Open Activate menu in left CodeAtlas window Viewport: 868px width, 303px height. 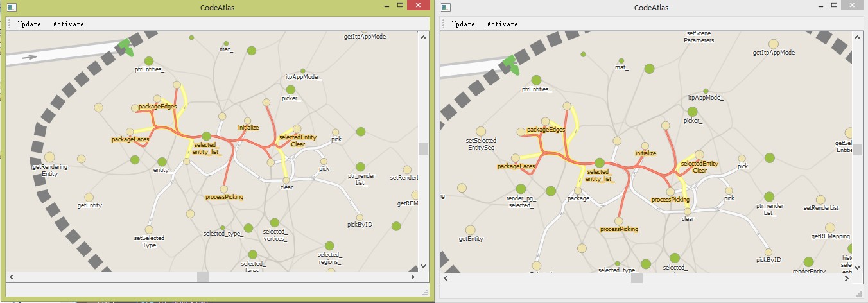68,24
